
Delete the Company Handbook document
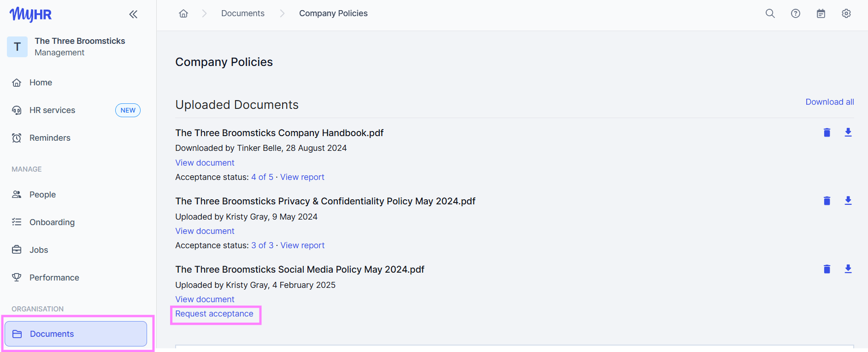pyautogui.click(x=827, y=133)
